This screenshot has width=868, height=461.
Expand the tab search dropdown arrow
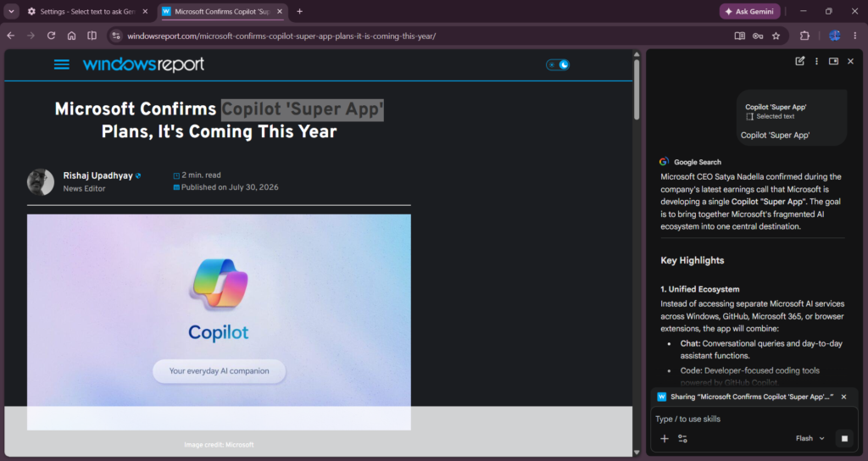click(x=11, y=11)
